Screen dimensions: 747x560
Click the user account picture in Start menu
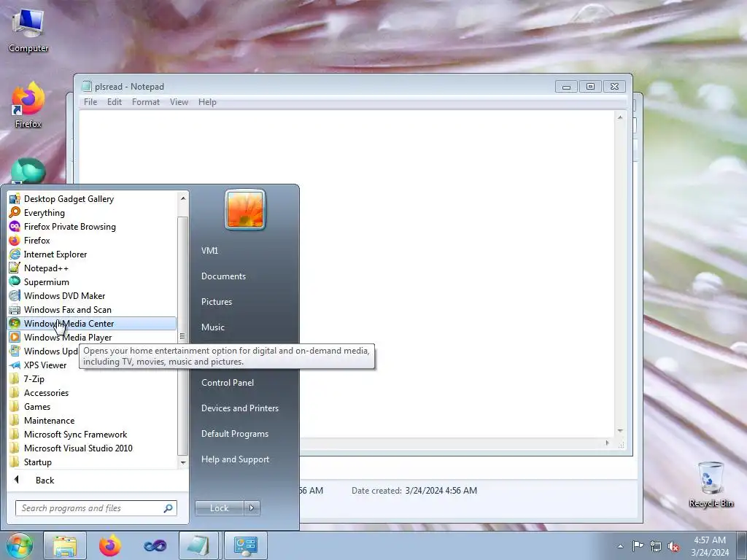point(245,209)
